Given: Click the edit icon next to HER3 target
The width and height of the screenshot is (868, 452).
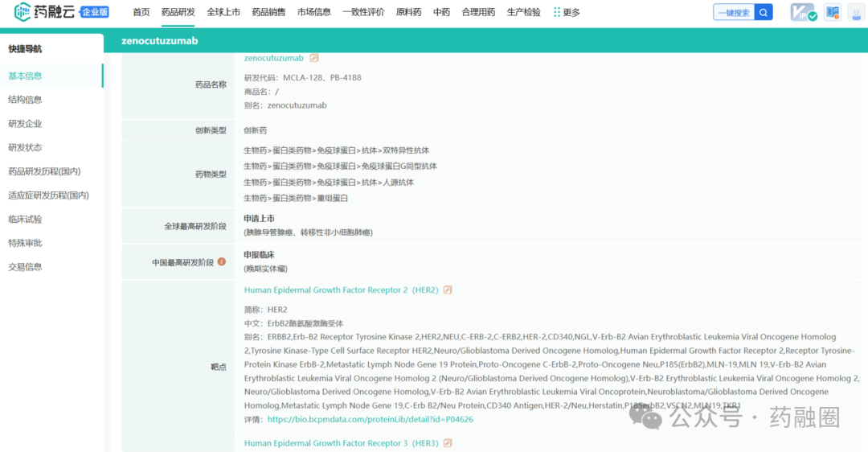Looking at the screenshot, I should [x=448, y=443].
